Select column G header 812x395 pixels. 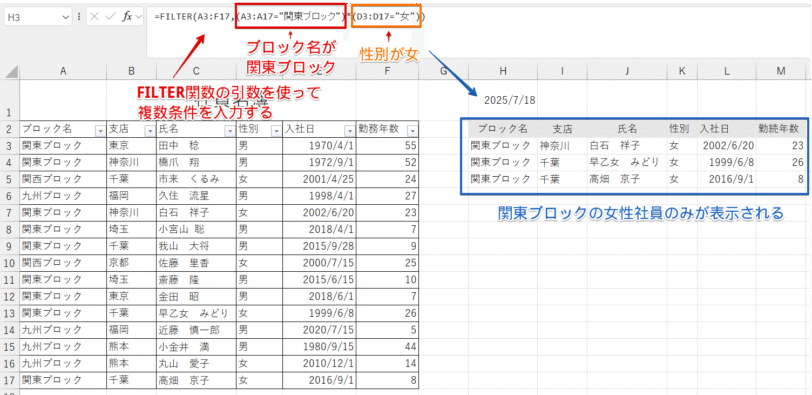coord(443,71)
